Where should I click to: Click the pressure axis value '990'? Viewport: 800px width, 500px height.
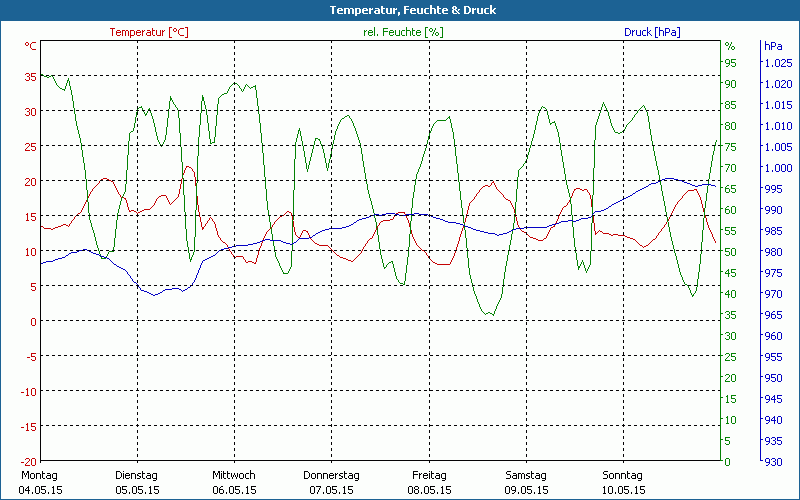click(773, 210)
